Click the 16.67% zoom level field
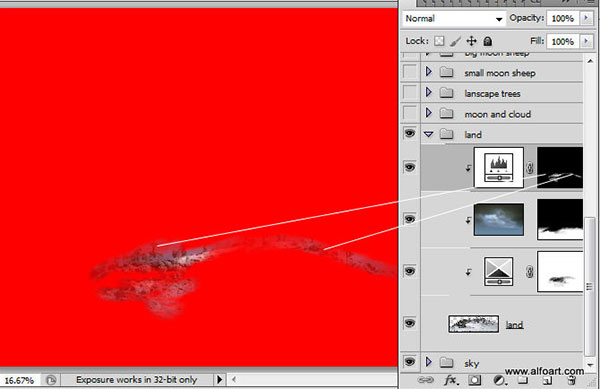The height and width of the screenshot is (389, 600). [x=19, y=380]
